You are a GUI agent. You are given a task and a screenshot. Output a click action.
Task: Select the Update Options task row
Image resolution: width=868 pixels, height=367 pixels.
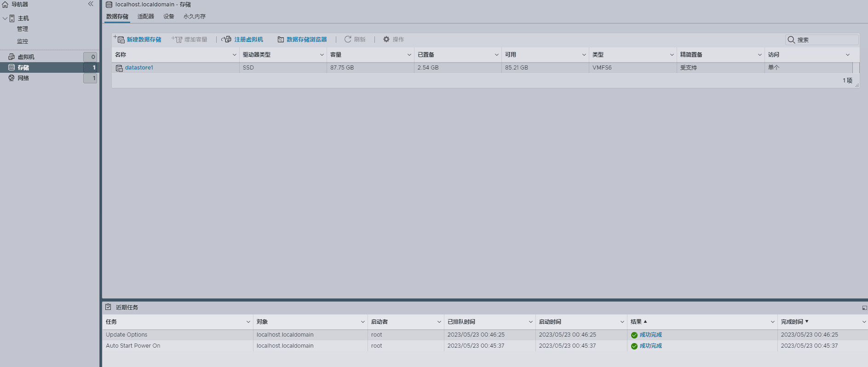pos(485,335)
